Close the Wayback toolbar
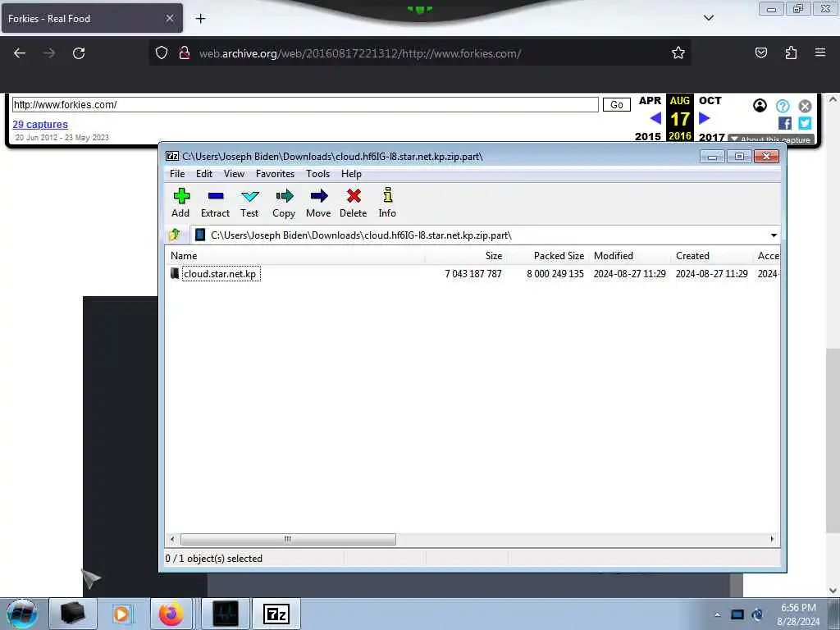The image size is (840, 630). 805,106
